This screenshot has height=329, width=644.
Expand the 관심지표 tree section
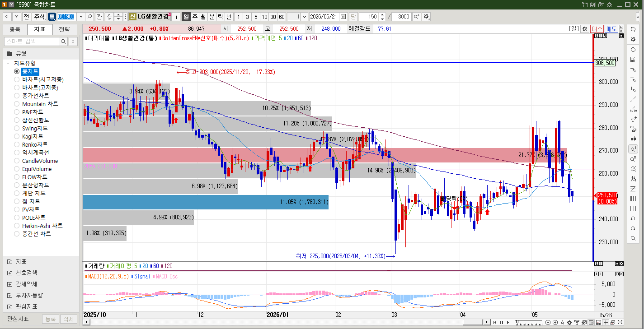(9, 306)
